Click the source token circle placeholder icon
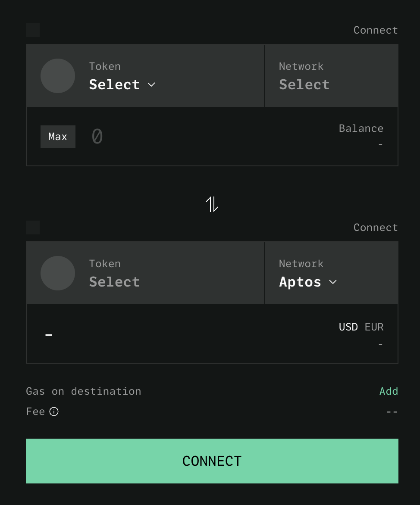The image size is (420, 505). 58,76
